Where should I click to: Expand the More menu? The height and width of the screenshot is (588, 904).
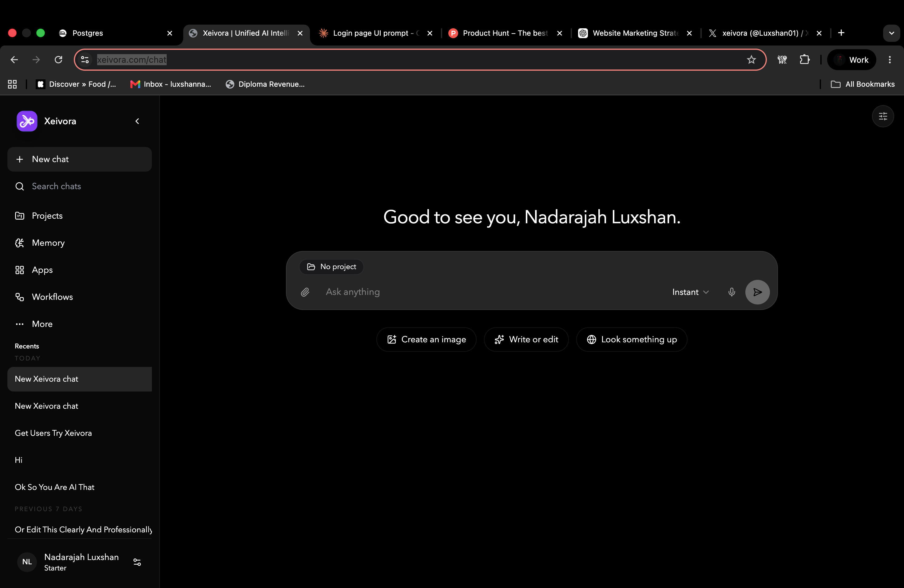coord(79,324)
